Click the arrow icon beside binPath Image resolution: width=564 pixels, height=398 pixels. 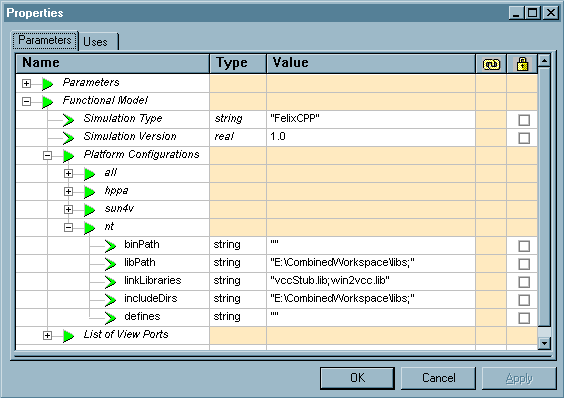(x=110, y=246)
